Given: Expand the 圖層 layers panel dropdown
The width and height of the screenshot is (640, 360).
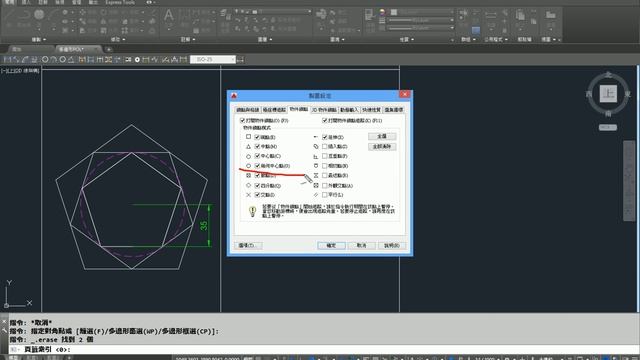Looking at the screenshot, I should click(265, 40).
